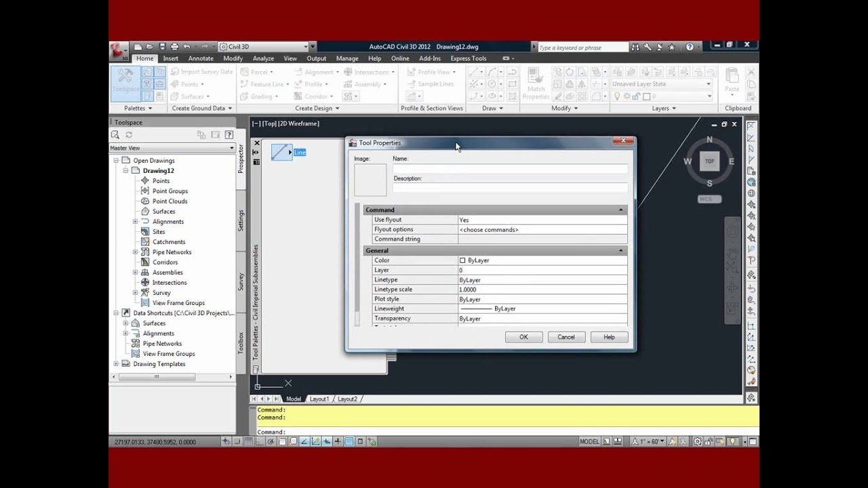Open the Express Tools ribbon tab
Image resolution: width=868 pixels, height=488 pixels.
469,58
